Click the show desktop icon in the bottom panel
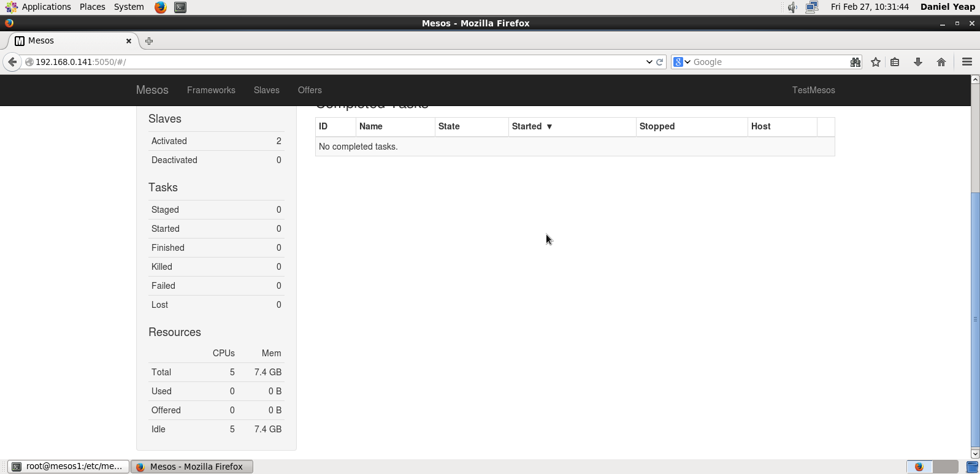Screen dimensions: 980x474 coord(973,467)
